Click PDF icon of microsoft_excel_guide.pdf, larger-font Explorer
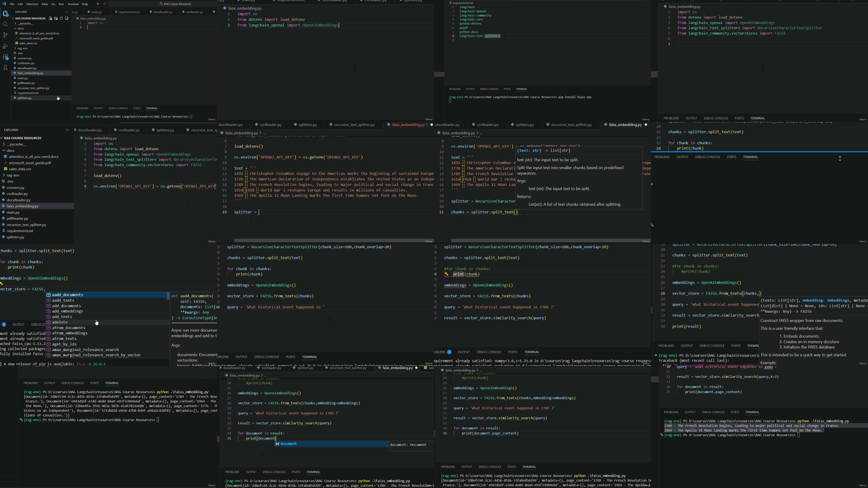Viewport: 868px width, 488px height. click(5, 163)
